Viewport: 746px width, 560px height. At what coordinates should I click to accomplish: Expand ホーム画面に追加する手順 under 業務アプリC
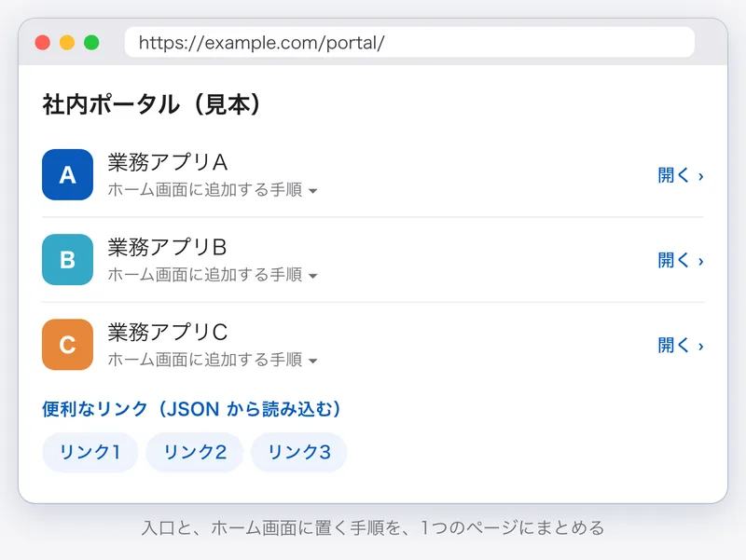pos(213,360)
